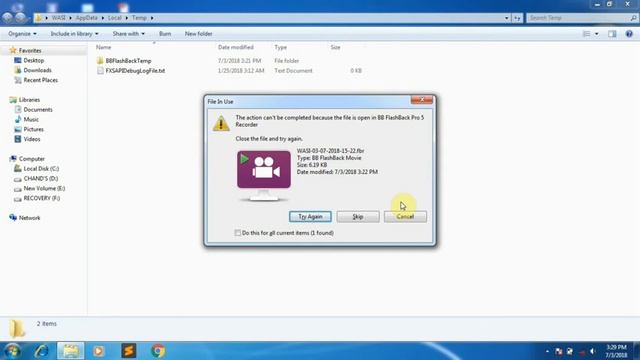Select Favorites in the navigation pane

pos(30,51)
